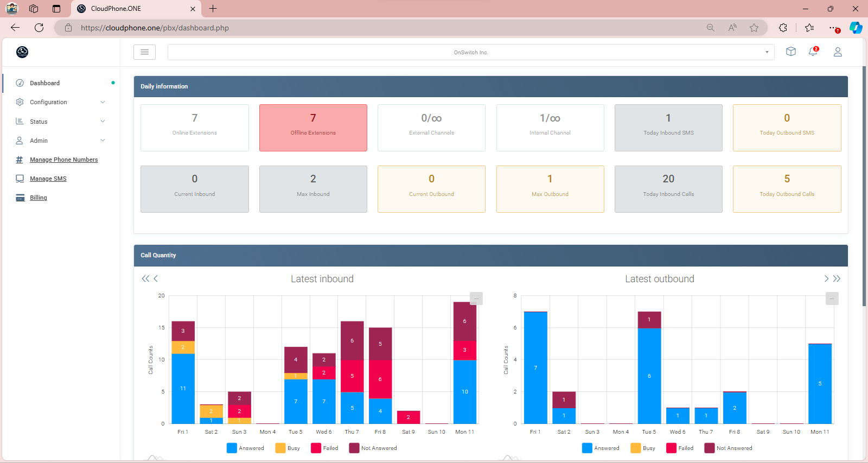Go to next chart period arrow

[826, 279]
